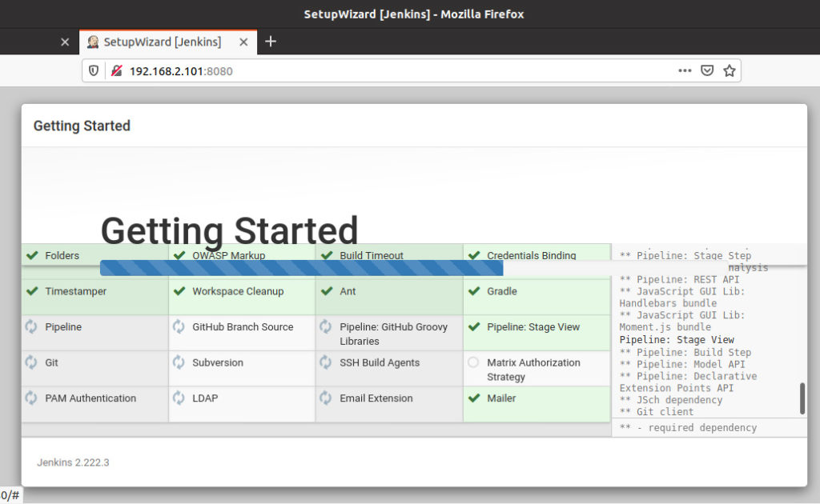Open a new tab with plus button
Screen dimensions: 820x504
coord(271,42)
